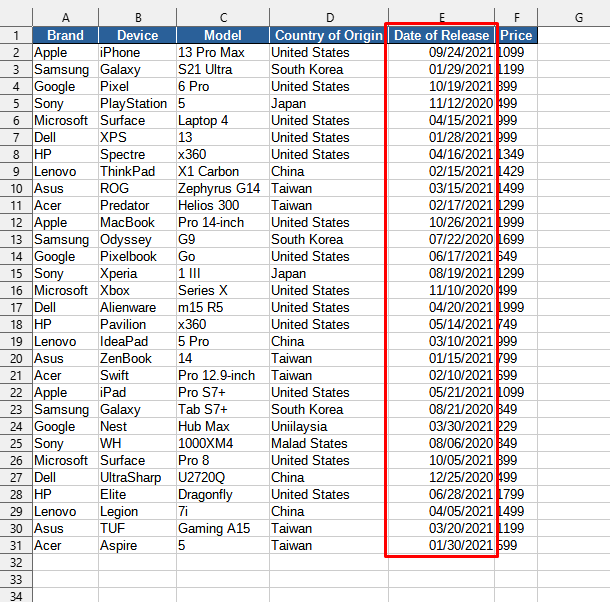Image resolution: width=610 pixels, height=602 pixels.
Task: Click the Price header cell
Action: point(516,35)
